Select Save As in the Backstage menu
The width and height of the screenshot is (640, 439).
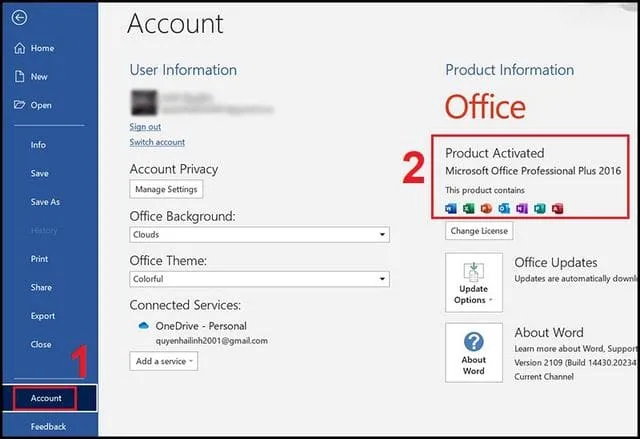pyautogui.click(x=45, y=202)
